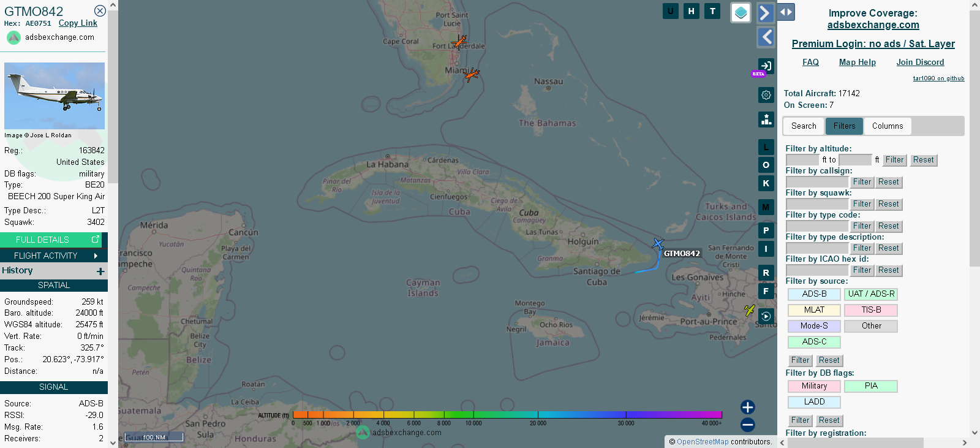
Task: Click the ICAO hex id input field
Action: (x=817, y=270)
